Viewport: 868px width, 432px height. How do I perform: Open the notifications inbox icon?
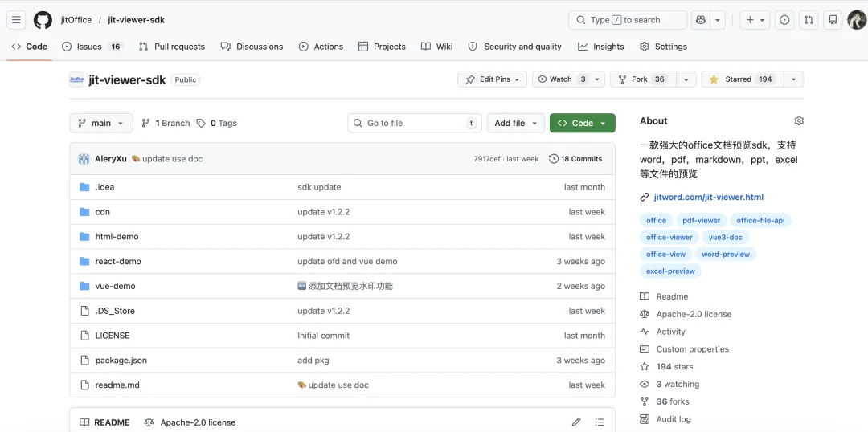point(833,20)
